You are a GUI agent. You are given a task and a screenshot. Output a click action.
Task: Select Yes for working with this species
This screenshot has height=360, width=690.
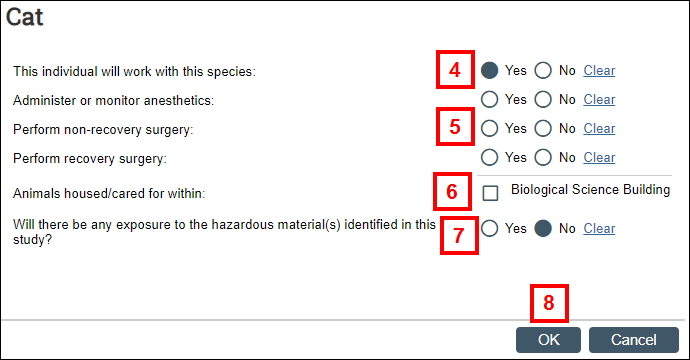[489, 70]
